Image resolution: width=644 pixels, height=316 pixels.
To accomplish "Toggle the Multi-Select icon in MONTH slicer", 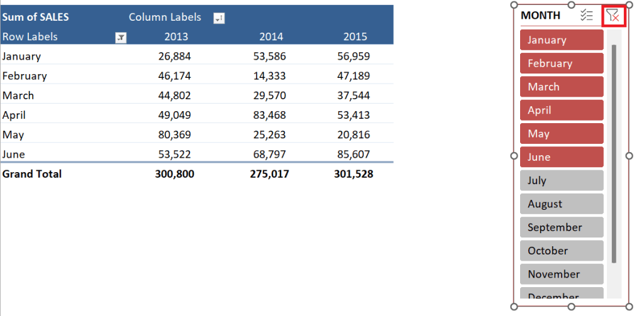I will [x=586, y=16].
